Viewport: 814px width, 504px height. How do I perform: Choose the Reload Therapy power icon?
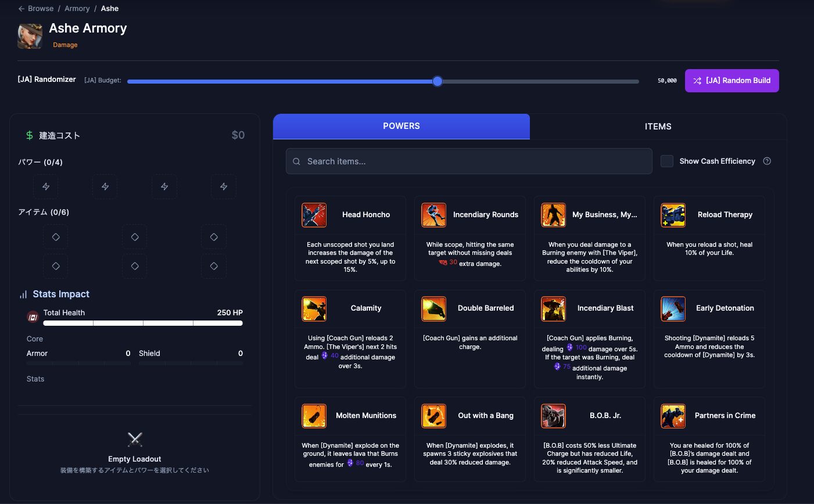coord(673,215)
